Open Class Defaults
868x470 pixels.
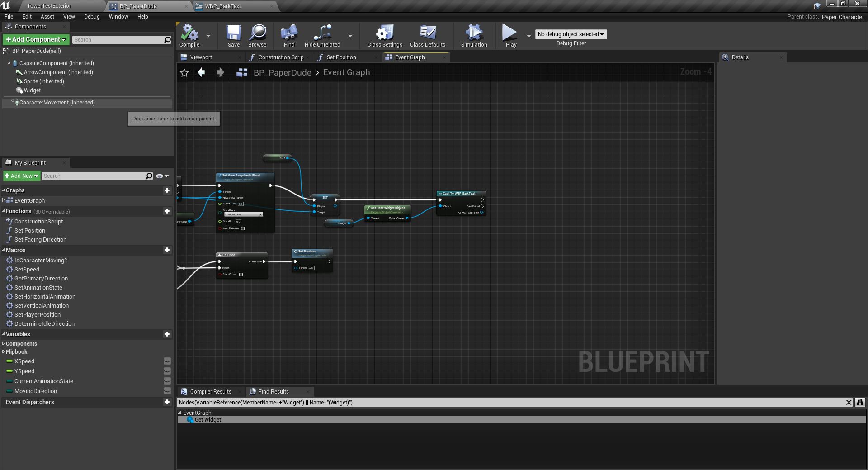click(x=428, y=36)
